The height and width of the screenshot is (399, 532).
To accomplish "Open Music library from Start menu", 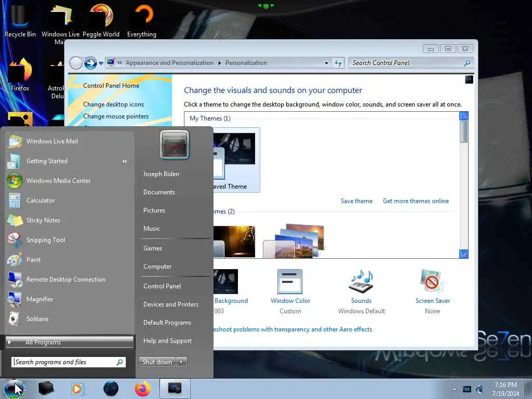I will click(x=151, y=229).
